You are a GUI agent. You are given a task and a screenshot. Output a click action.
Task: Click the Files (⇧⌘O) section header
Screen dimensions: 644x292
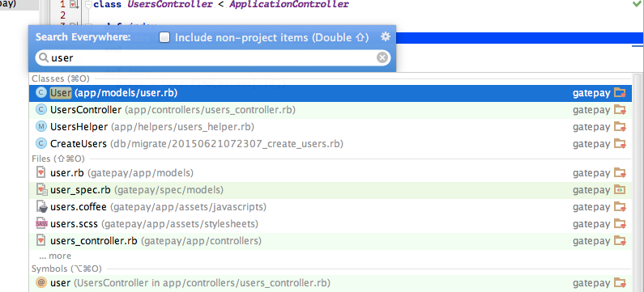58,159
